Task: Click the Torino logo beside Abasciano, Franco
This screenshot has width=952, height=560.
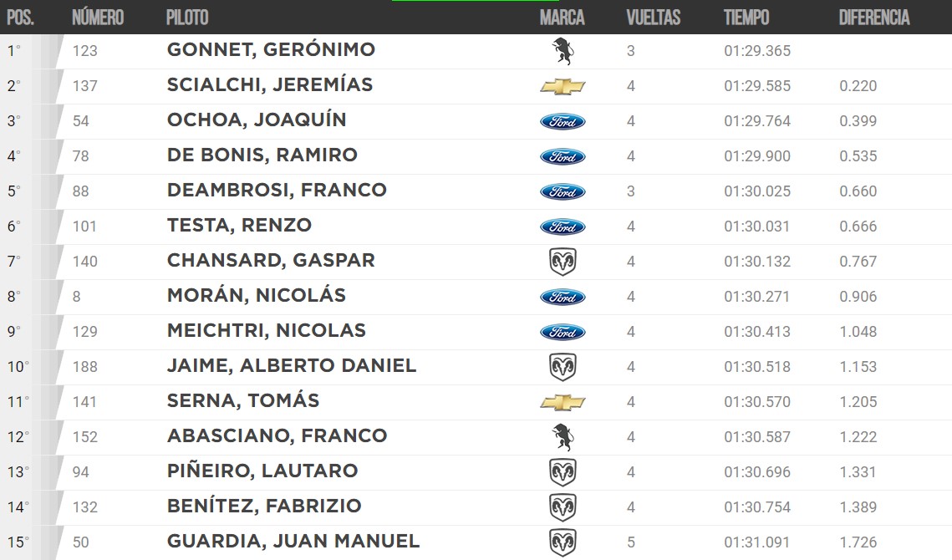Action: 563,437
